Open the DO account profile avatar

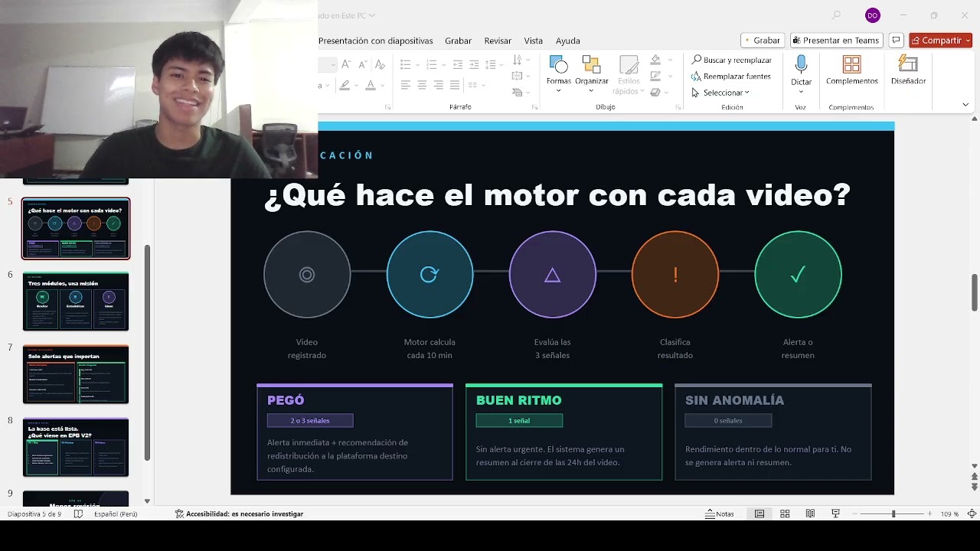pyautogui.click(x=872, y=15)
